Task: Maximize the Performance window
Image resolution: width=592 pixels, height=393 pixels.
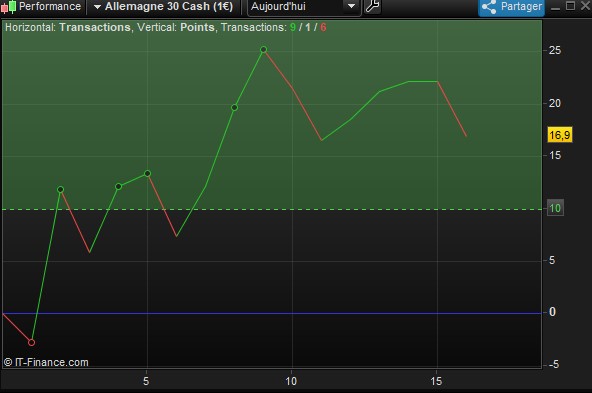Action: pos(570,6)
